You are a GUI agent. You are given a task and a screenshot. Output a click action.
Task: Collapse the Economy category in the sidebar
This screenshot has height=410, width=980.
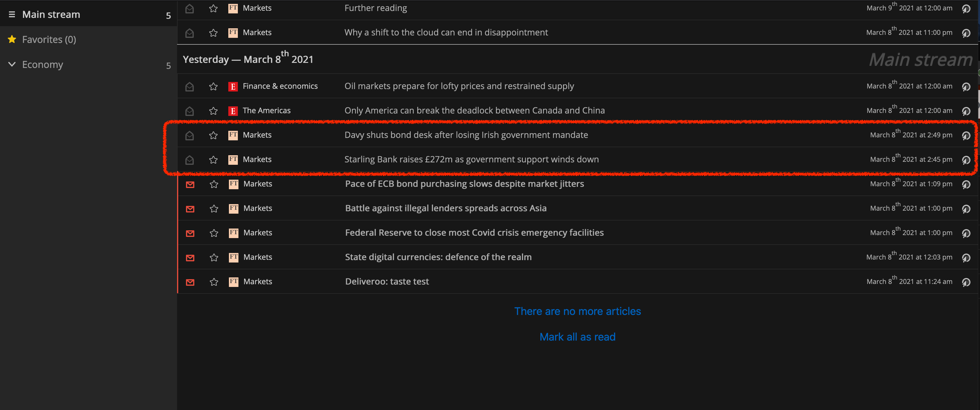point(12,64)
